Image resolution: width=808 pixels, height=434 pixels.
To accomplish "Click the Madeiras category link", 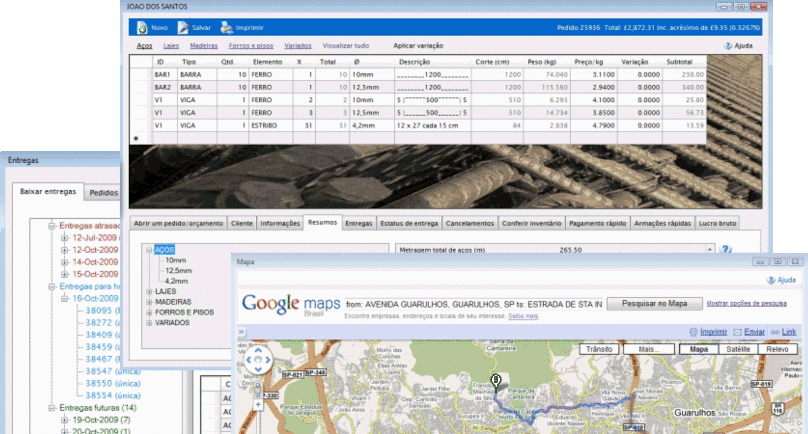I will click(204, 46).
